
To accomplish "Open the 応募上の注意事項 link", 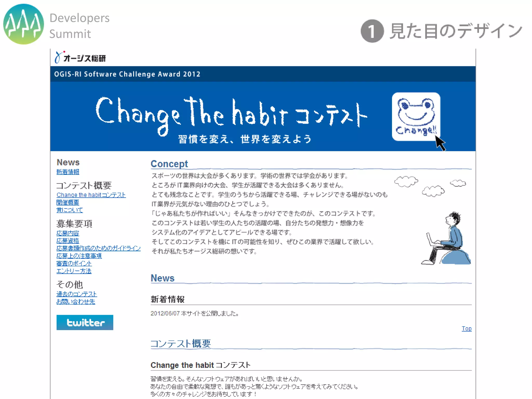I will point(79,256).
